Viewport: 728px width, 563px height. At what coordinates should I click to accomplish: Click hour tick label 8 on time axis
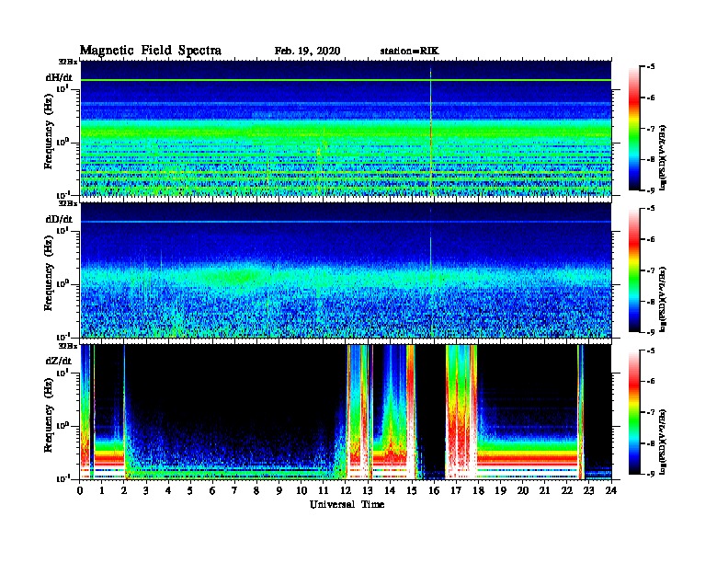click(x=256, y=491)
